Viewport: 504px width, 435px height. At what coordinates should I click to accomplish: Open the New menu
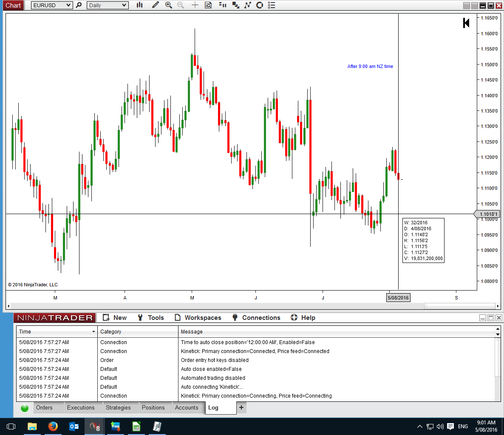coord(115,317)
